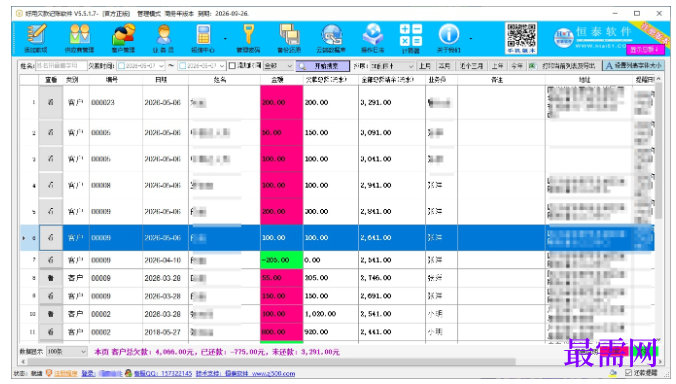The height and width of the screenshot is (384, 676).
Task: Click the 开始搜索 search button
Action: 322,66
